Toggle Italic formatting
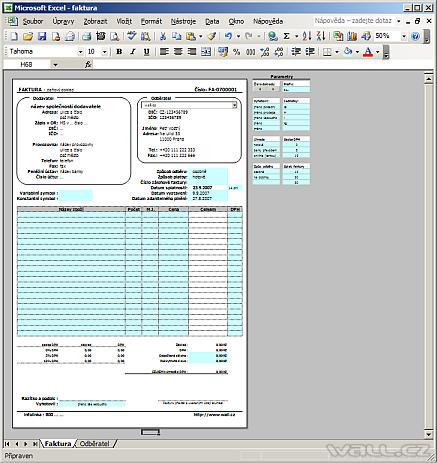 point(133,52)
